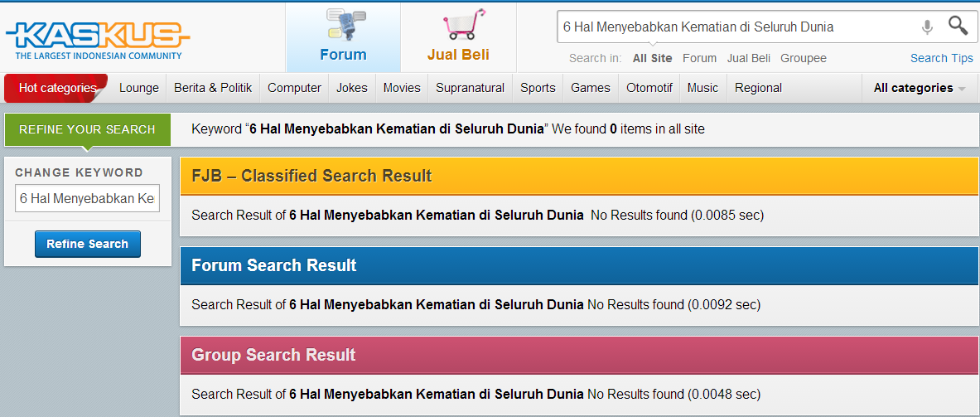This screenshot has width=980, height=417.
Task: Open the Jual Beli shopping cart icon
Action: coord(463,24)
